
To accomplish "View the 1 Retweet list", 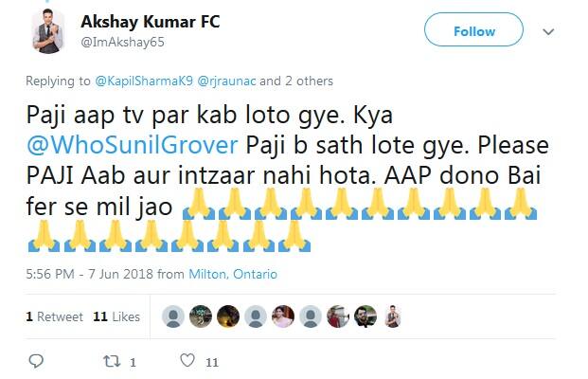I will coord(55,316).
